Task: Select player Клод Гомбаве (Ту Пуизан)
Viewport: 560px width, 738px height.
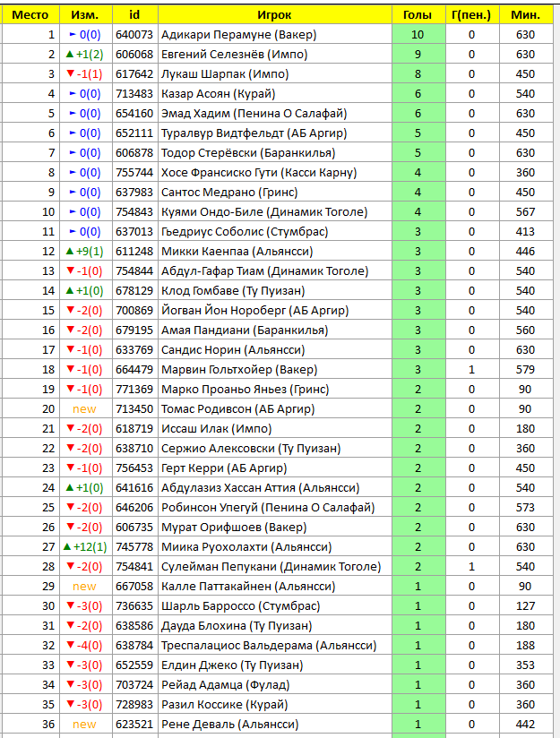Action: click(x=233, y=291)
